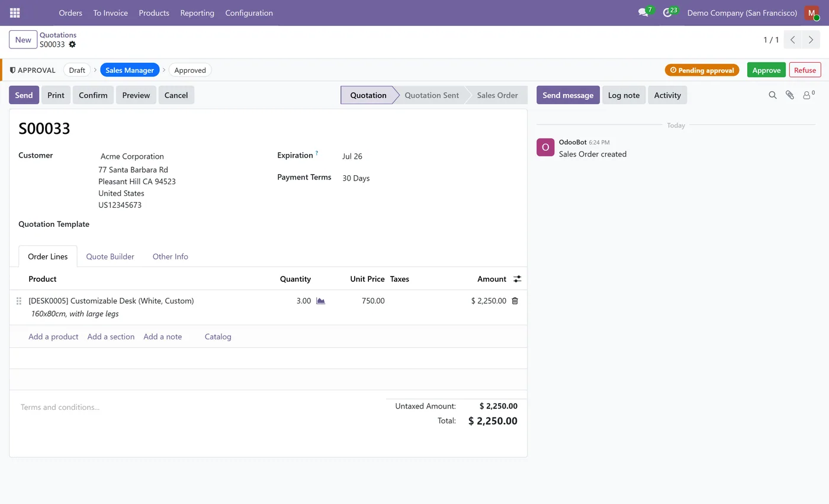The height and width of the screenshot is (504, 829).
Task: Click the Quotations breadcrumb link
Action: coord(58,35)
